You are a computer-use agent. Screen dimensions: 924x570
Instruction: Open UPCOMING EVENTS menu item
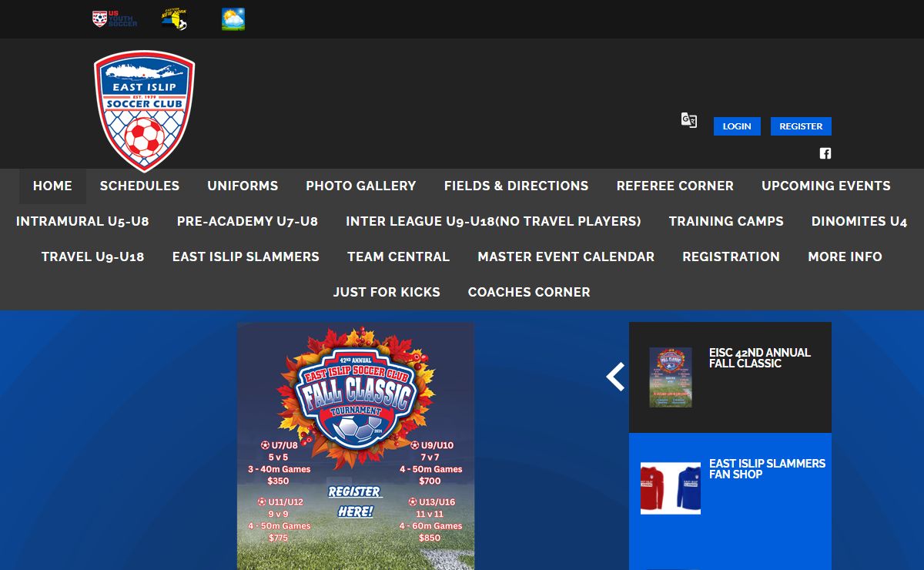click(826, 186)
